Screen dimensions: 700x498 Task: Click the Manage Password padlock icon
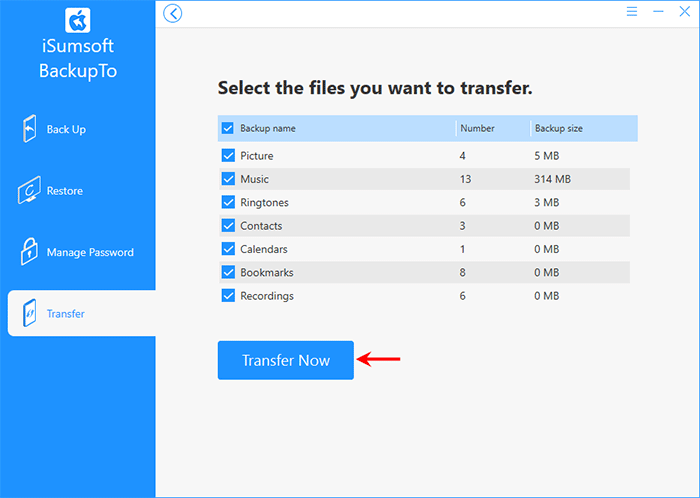(29, 251)
